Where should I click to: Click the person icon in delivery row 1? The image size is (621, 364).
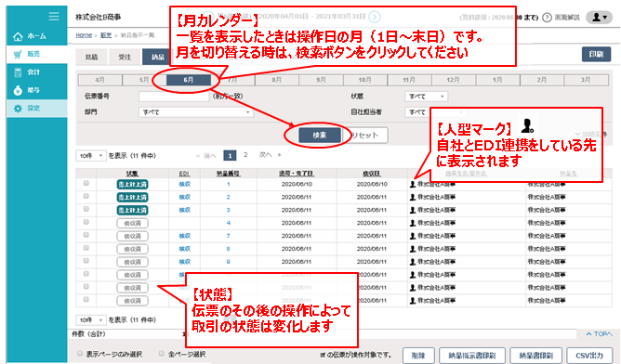pos(412,184)
